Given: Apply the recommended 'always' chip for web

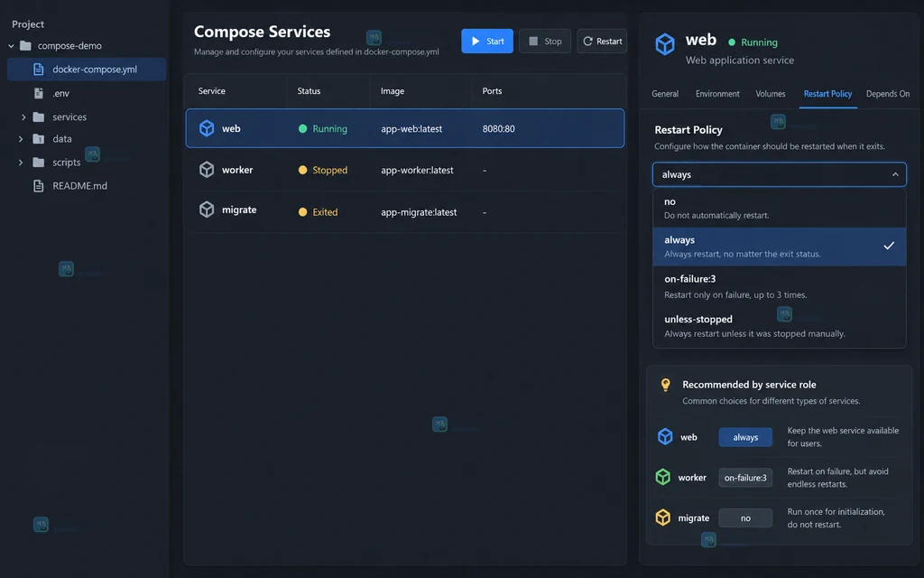Looking at the screenshot, I should click(x=744, y=437).
